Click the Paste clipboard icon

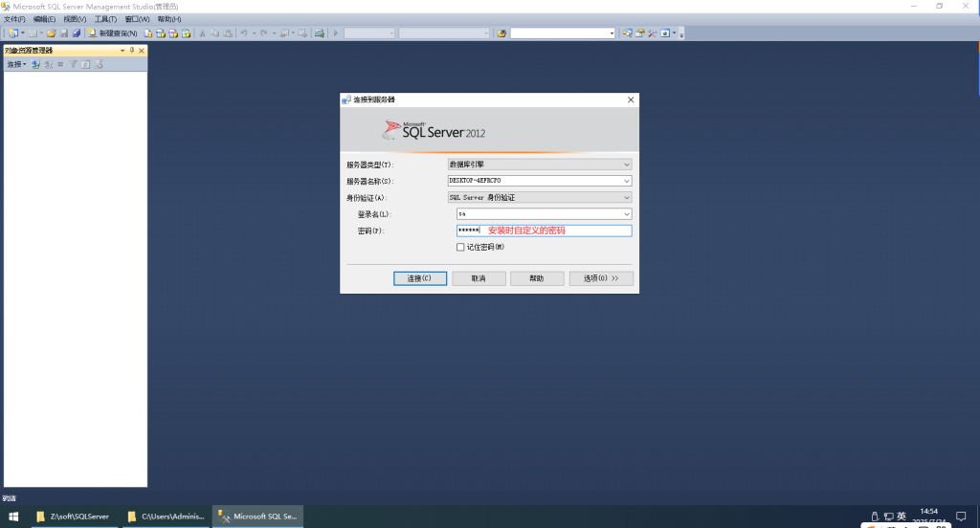[x=228, y=33]
